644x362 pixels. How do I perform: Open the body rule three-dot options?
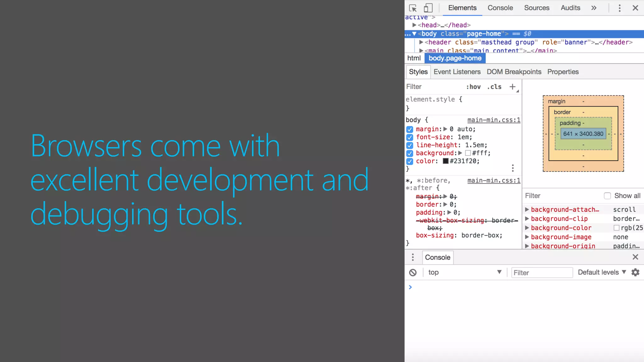coord(513,168)
